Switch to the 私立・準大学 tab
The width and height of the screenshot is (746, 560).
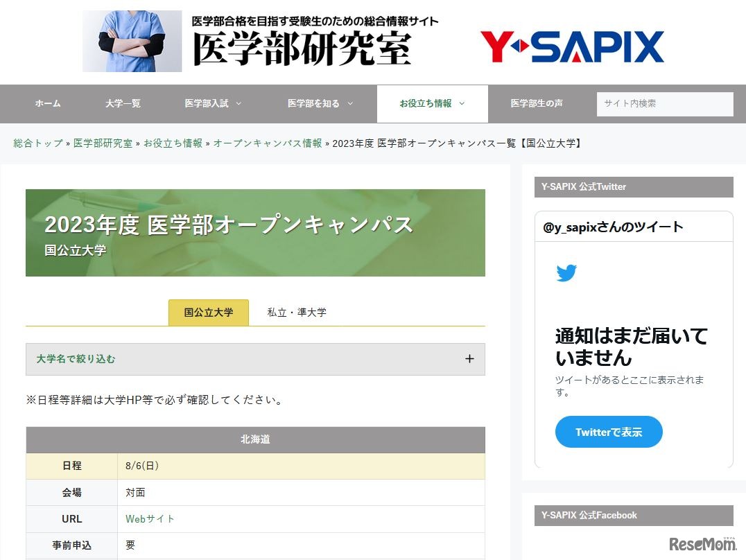point(296,312)
